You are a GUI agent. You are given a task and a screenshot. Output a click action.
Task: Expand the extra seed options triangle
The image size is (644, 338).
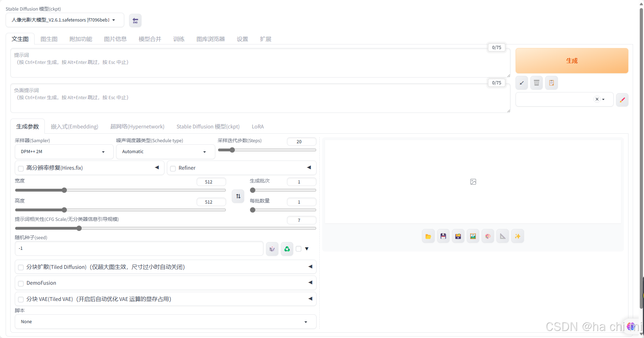click(307, 249)
